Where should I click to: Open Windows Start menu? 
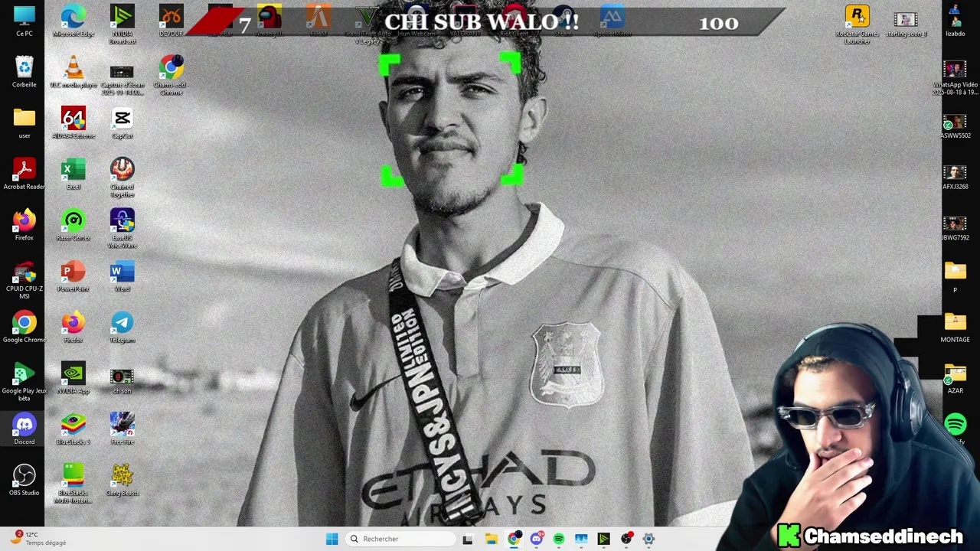[332, 539]
